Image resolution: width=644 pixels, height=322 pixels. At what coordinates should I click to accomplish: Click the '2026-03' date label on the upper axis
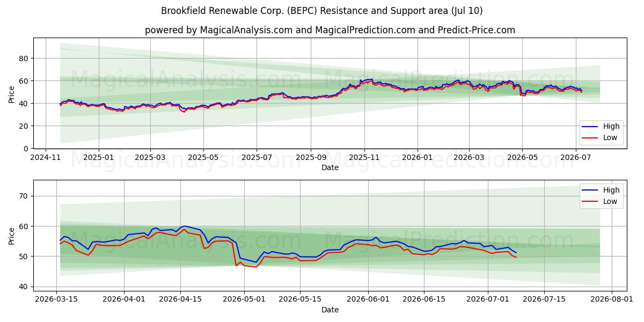pyautogui.click(x=469, y=158)
